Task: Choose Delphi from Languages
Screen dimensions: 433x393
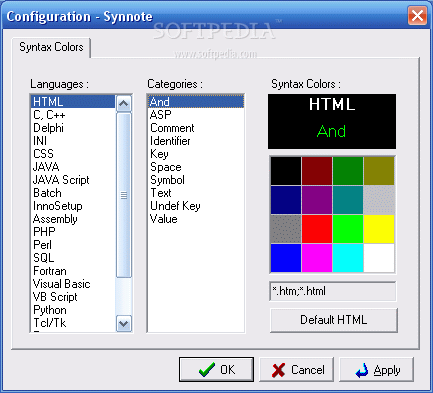Action: pyautogui.click(x=73, y=128)
